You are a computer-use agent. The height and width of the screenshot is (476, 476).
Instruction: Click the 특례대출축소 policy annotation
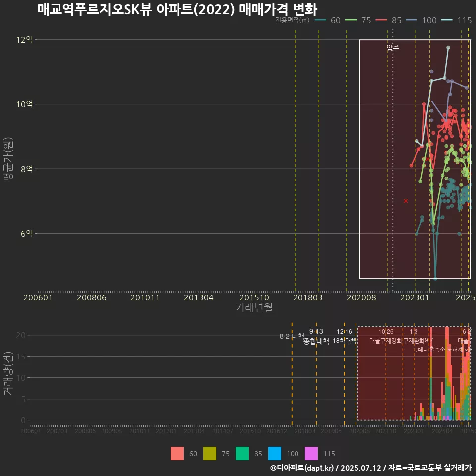pos(428,349)
